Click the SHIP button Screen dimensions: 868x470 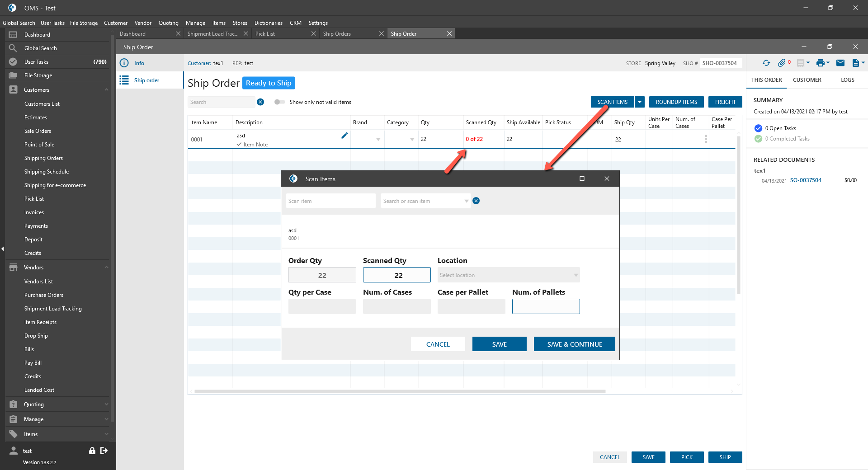725,457
